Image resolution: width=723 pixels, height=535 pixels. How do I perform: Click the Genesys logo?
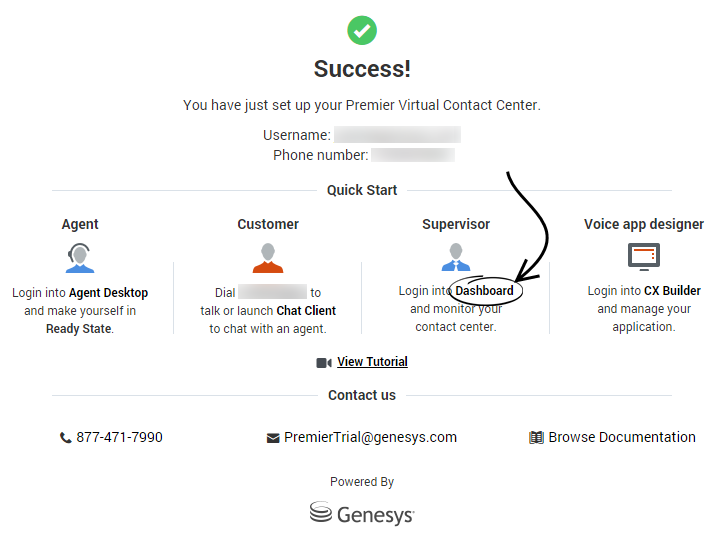pos(362,513)
